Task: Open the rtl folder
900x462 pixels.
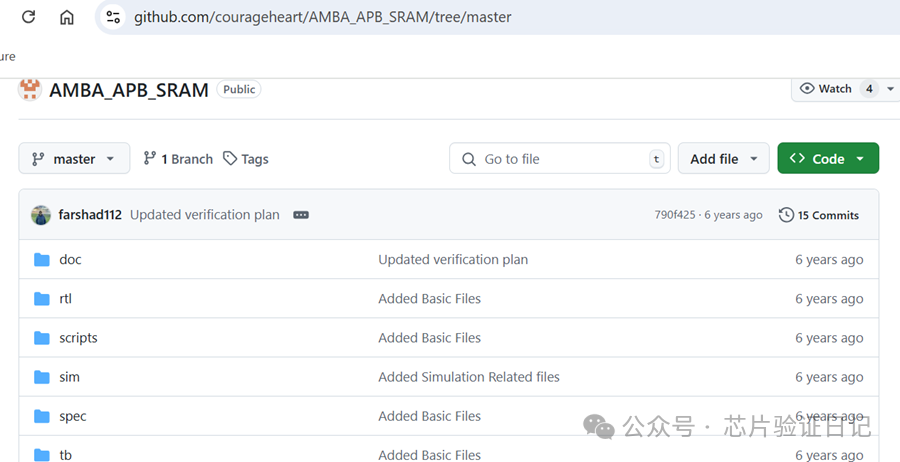Action: 65,298
